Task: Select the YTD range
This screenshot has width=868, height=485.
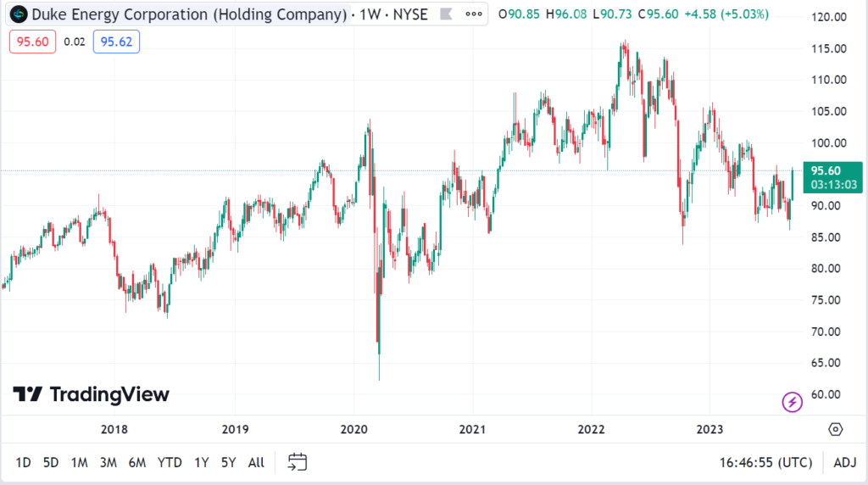Action: tap(170, 462)
